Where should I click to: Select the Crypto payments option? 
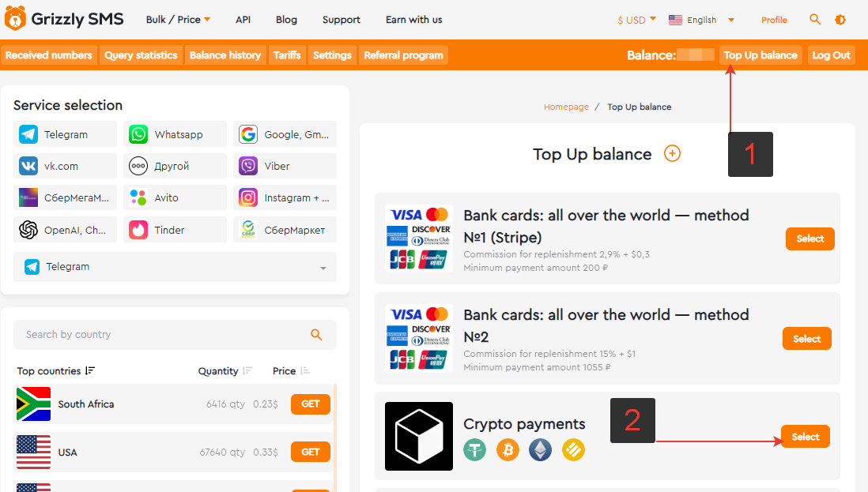click(806, 437)
